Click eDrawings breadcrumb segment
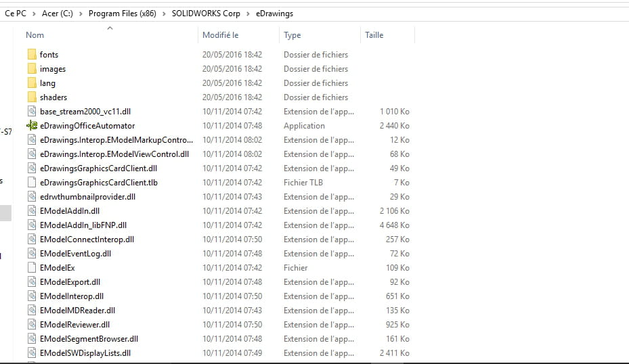The height and width of the screenshot is (364, 629). tap(274, 14)
